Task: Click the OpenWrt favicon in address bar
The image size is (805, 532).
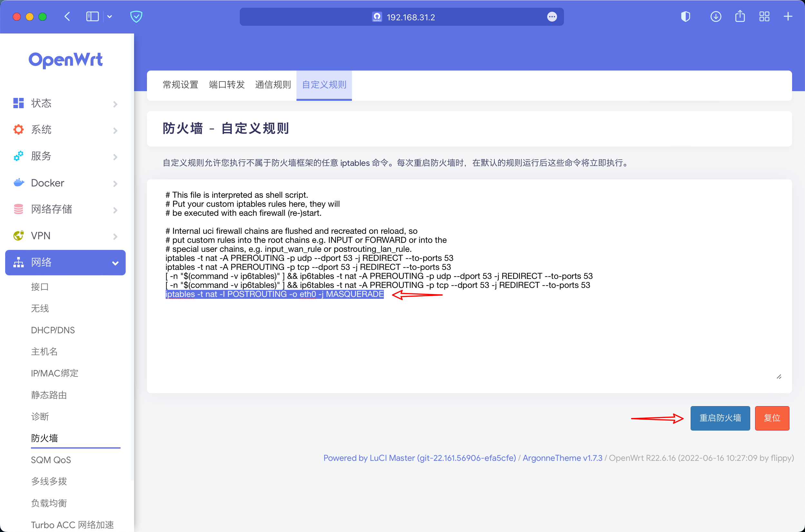Action: 377,17
